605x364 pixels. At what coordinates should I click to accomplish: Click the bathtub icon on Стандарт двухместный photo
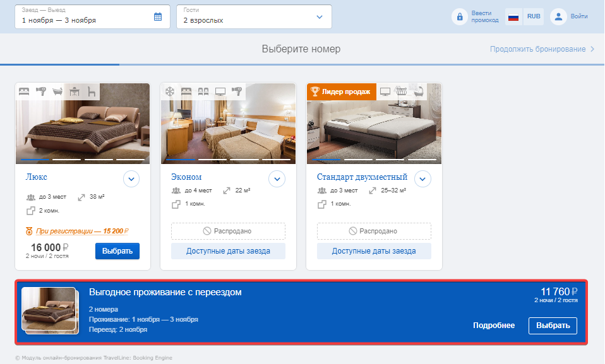pyautogui.click(x=419, y=91)
